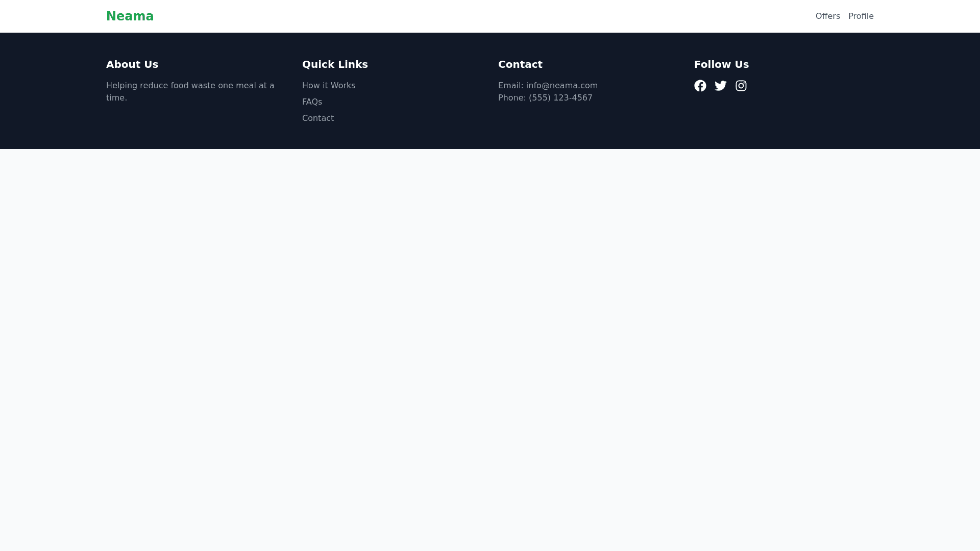Open the How it Works link
The image size is (980, 551).
[x=328, y=85]
